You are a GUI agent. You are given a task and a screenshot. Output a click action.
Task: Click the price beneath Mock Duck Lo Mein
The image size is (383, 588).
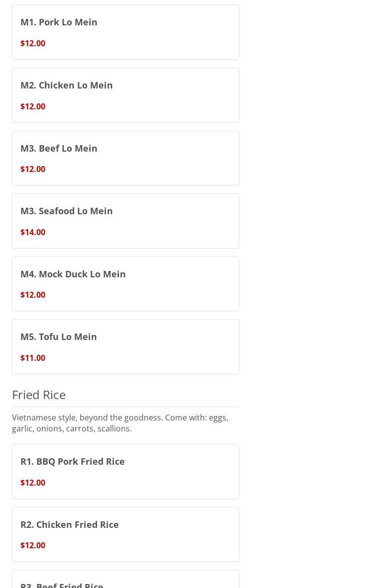33,295
